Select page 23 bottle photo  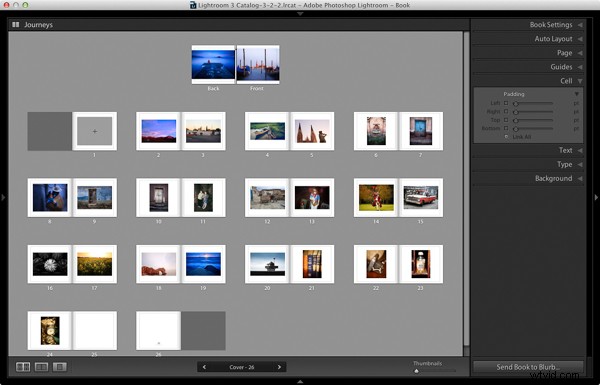(421, 264)
